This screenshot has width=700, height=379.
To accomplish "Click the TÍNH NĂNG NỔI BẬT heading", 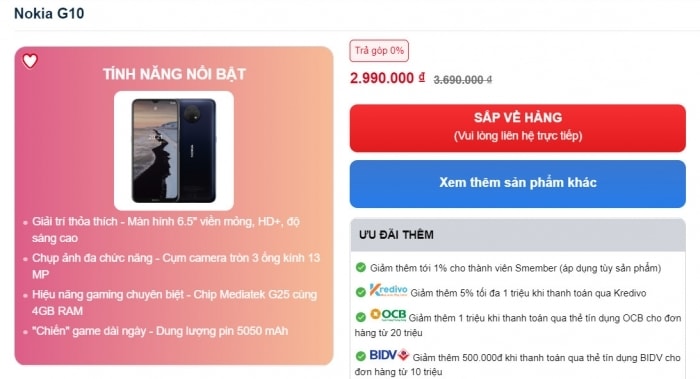I will click(174, 74).
